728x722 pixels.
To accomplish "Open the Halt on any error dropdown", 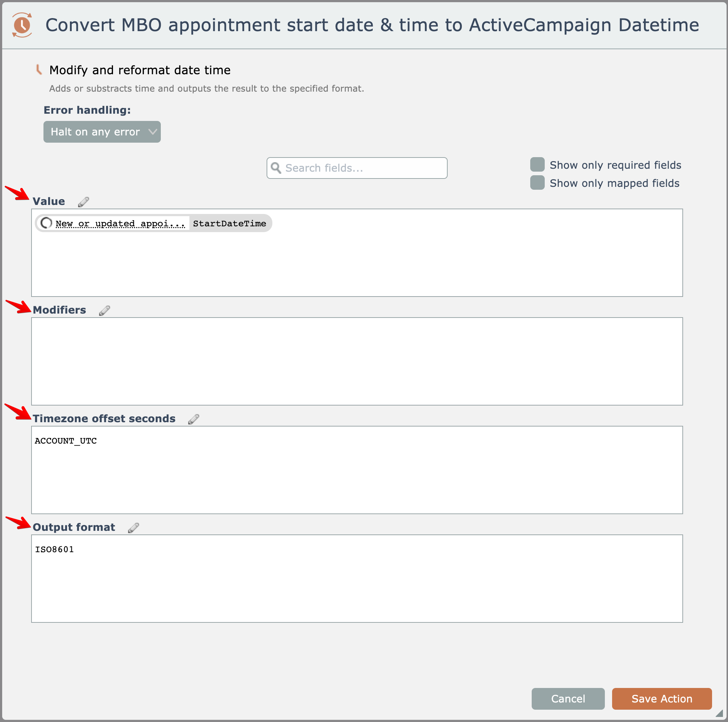I will click(x=102, y=132).
